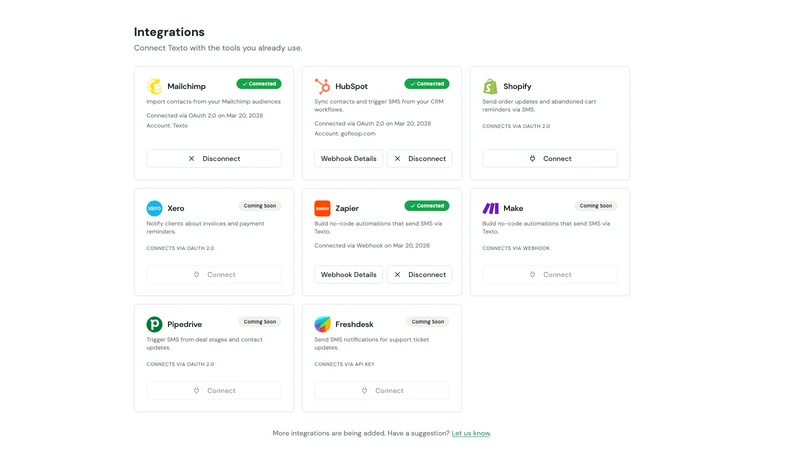Select the Zapier card title
800x450 pixels.
(x=346, y=208)
